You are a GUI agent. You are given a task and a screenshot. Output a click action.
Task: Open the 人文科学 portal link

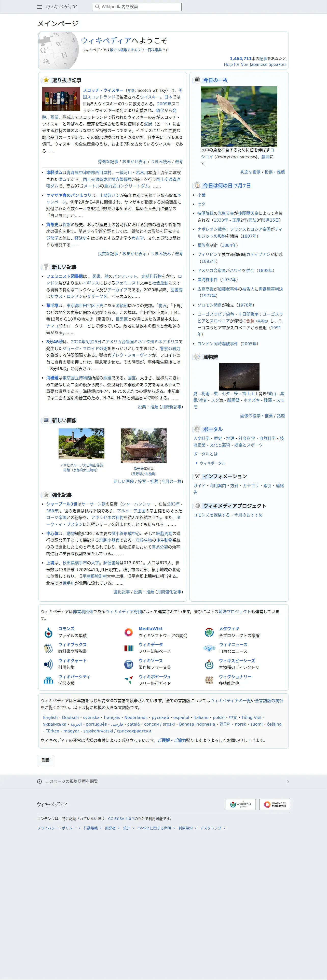point(201,438)
